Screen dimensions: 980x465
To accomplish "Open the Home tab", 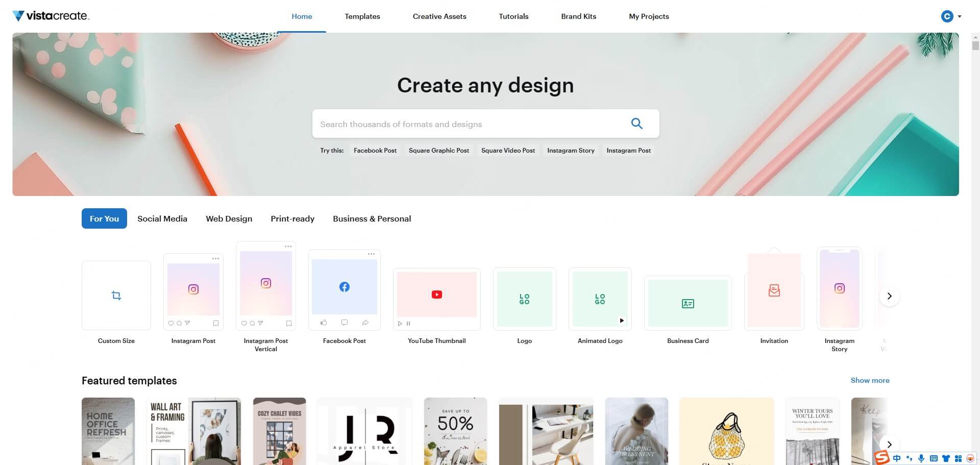I will pos(302,16).
